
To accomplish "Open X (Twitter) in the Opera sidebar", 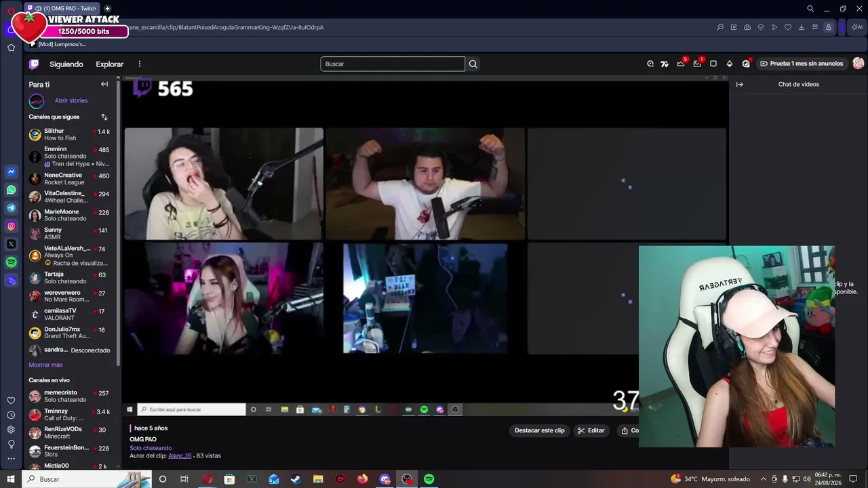I will pos(11,244).
